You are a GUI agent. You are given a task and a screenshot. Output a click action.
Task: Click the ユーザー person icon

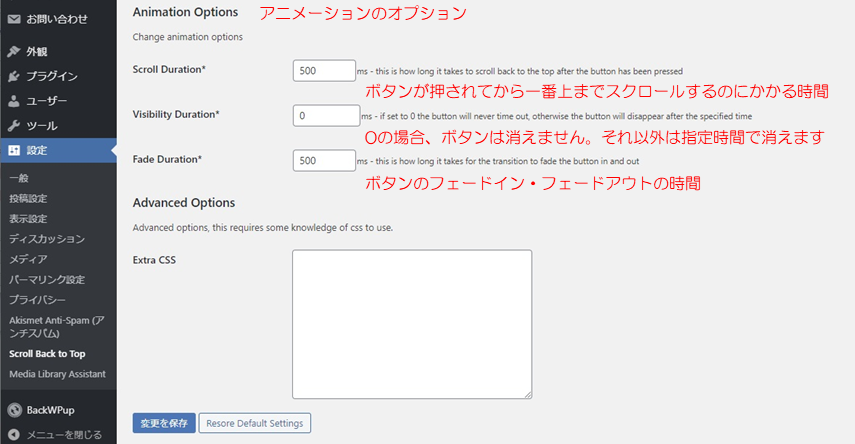click(x=14, y=101)
